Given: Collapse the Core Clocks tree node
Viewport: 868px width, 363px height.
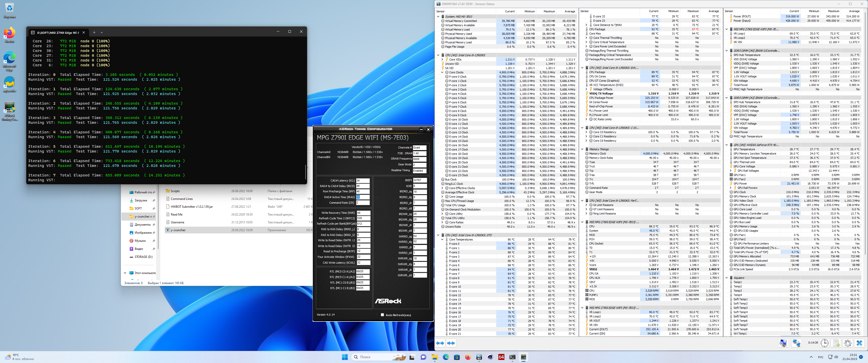Looking at the screenshot, I should pos(442,72).
